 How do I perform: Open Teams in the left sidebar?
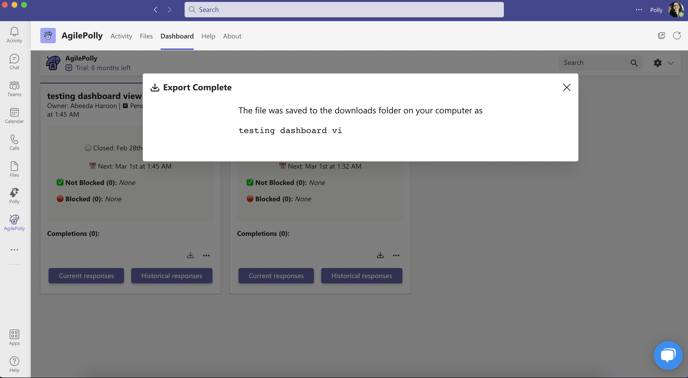[14, 88]
